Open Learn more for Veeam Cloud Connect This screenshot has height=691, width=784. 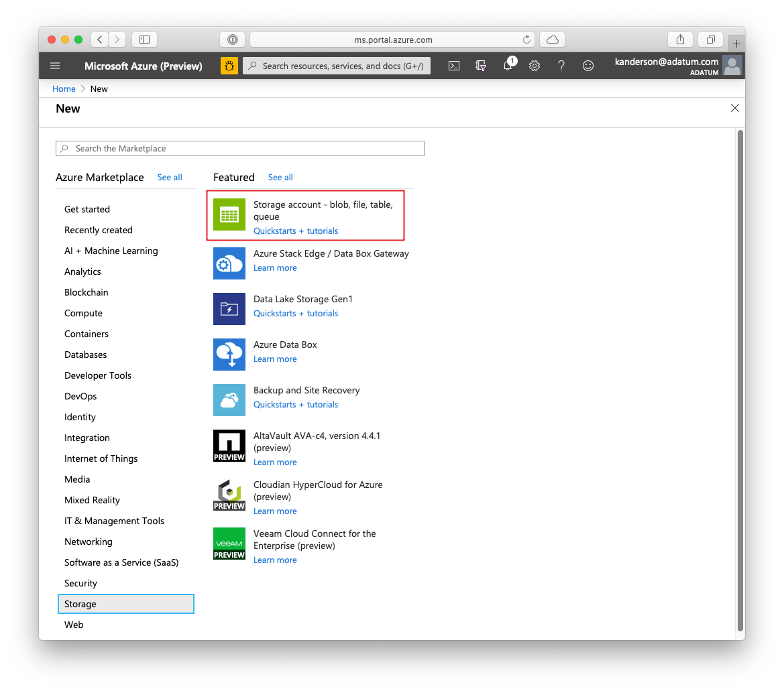coord(275,560)
